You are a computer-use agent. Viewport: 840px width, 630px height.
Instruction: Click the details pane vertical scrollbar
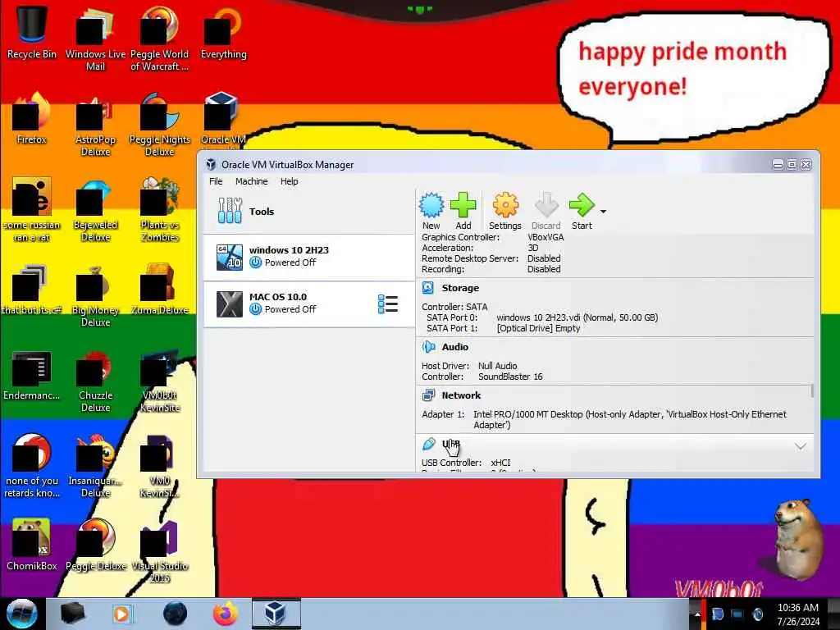point(812,391)
